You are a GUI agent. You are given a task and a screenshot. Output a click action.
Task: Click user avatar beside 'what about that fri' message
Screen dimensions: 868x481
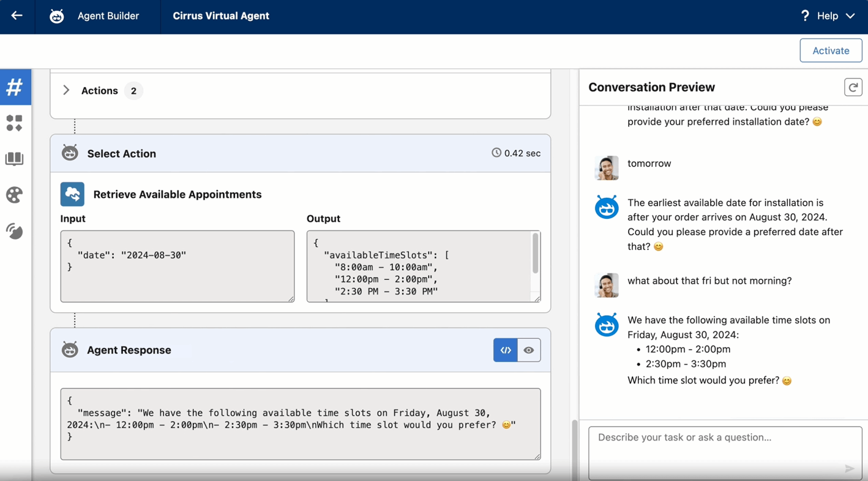(x=607, y=286)
